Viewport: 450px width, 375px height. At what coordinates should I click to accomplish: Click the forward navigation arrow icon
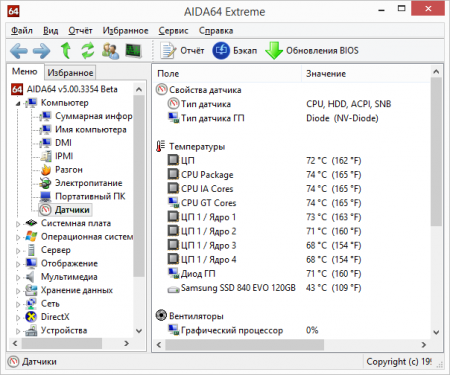point(42,51)
